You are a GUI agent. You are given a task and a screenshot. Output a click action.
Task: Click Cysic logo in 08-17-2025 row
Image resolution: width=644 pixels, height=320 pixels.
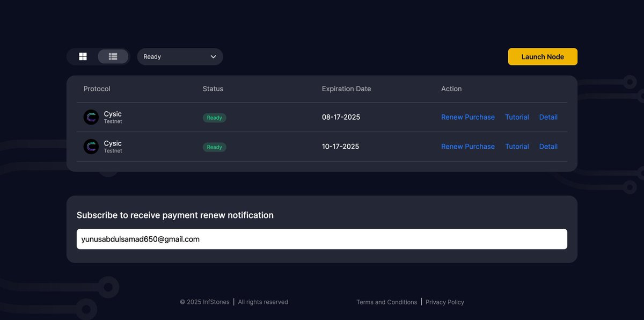point(91,117)
